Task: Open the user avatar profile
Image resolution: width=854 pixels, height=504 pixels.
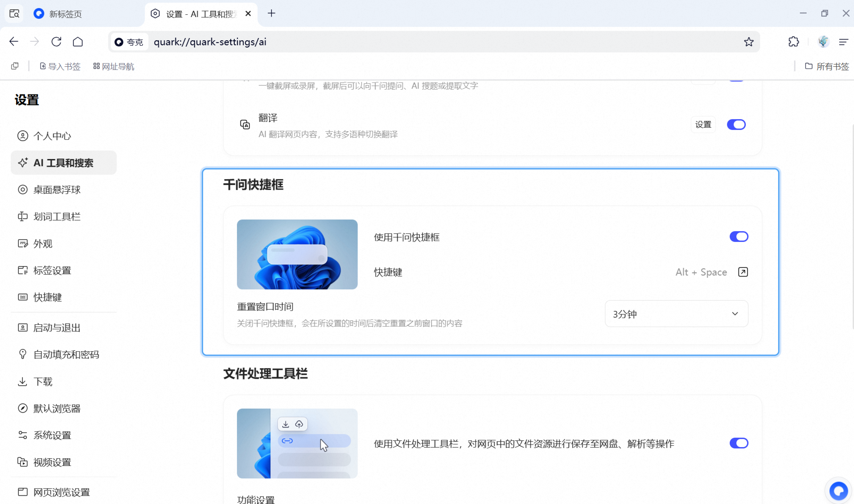Action: 823,42
